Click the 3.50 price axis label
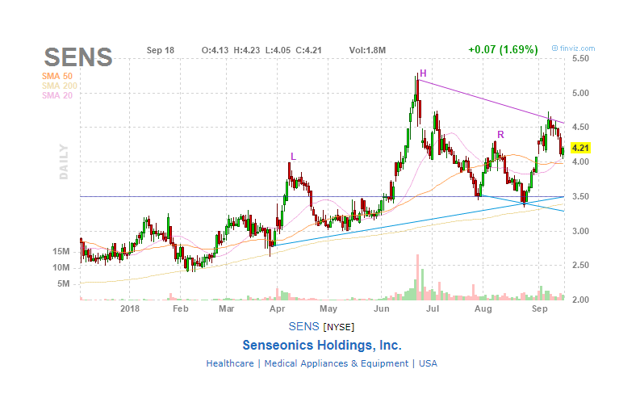Viewport: 640px width, 411px height. tap(580, 197)
